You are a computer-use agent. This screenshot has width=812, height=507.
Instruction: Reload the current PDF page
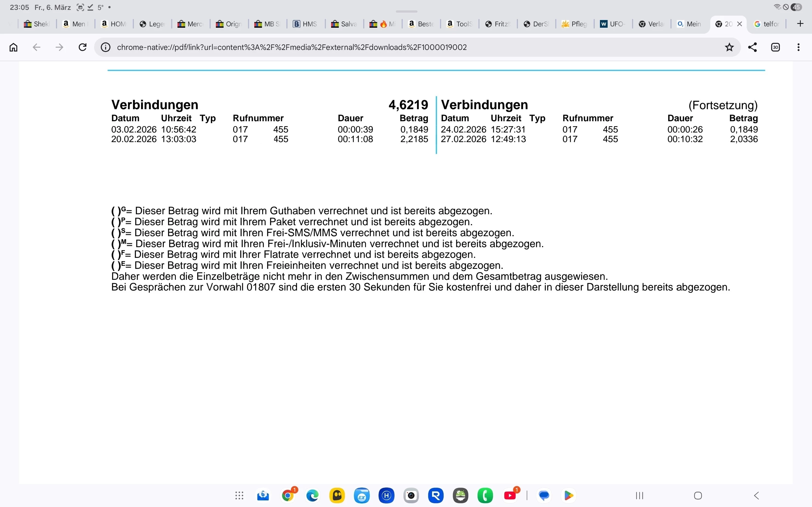(x=83, y=47)
